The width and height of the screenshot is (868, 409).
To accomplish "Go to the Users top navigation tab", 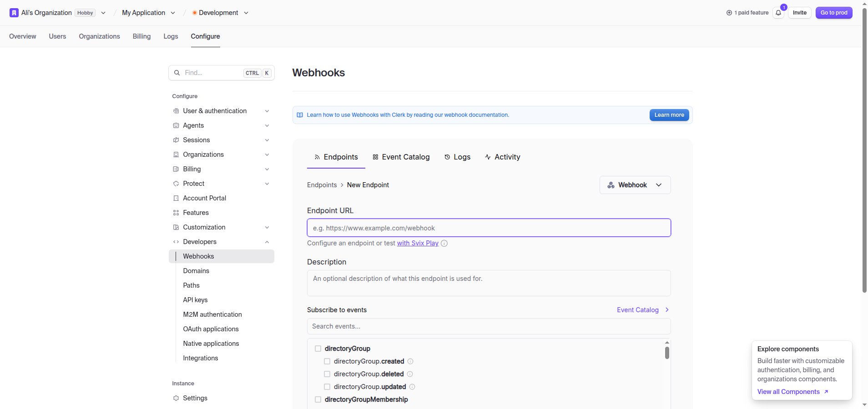I will click(x=57, y=36).
